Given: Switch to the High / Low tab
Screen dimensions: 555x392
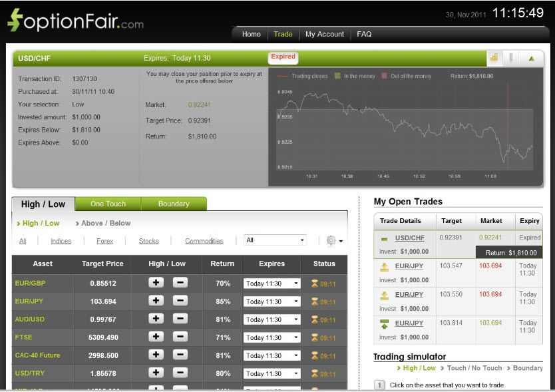Looking at the screenshot, I should 43,204.
